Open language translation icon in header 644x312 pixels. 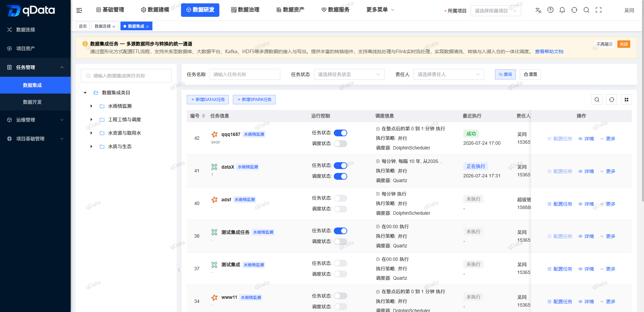(538, 10)
